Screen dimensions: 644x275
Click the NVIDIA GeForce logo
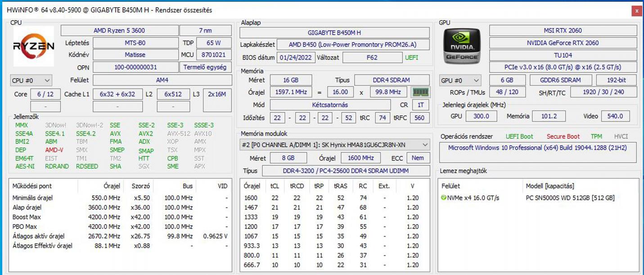[x=462, y=46]
